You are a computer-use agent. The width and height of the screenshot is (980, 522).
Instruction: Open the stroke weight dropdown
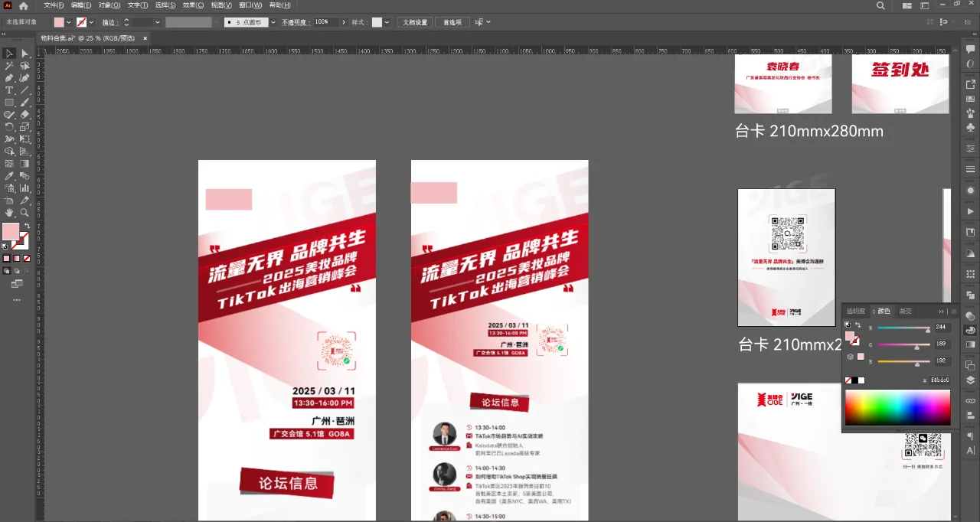click(x=158, y=22)
